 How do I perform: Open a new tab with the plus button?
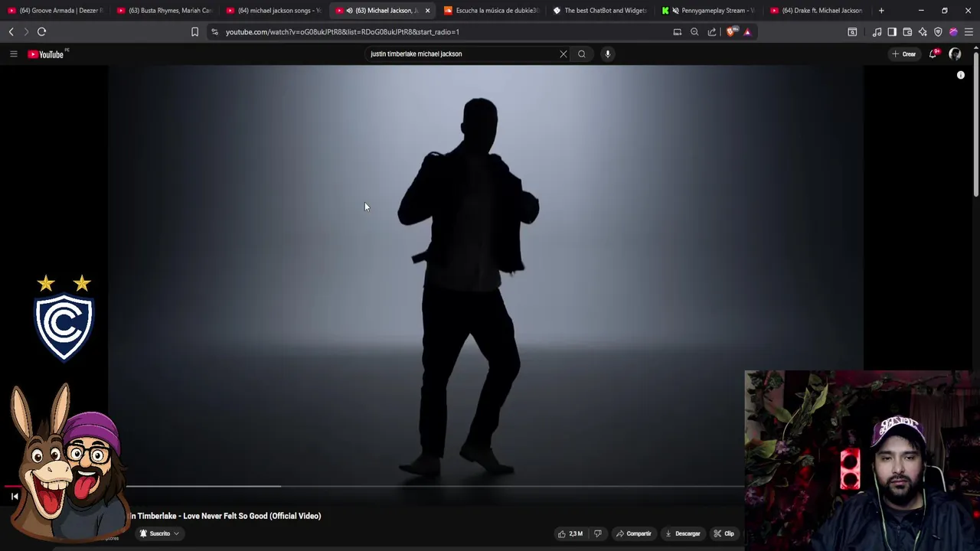(x=881, y=10)
